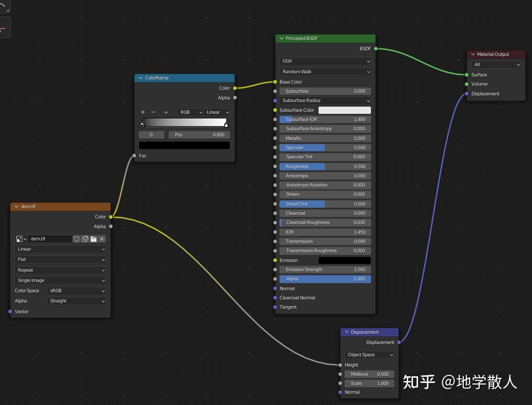Adjust the Roughness slider value

tap(325, 166)
